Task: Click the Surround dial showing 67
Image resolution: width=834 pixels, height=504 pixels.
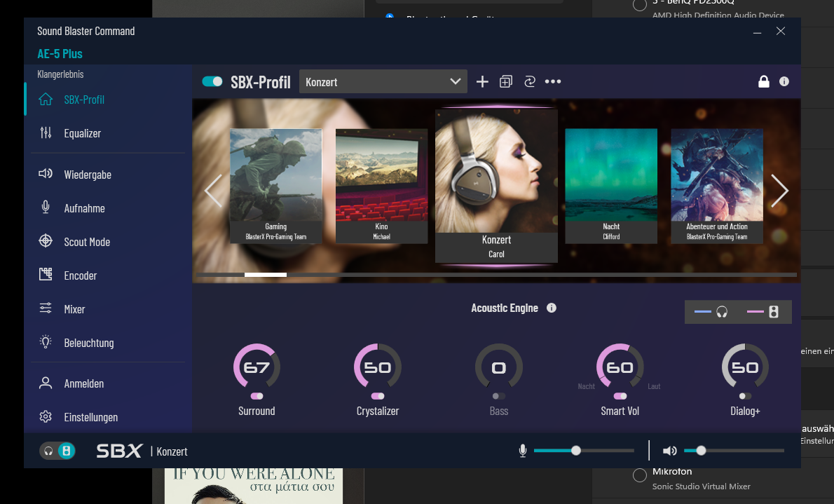Action: [257, 367]
